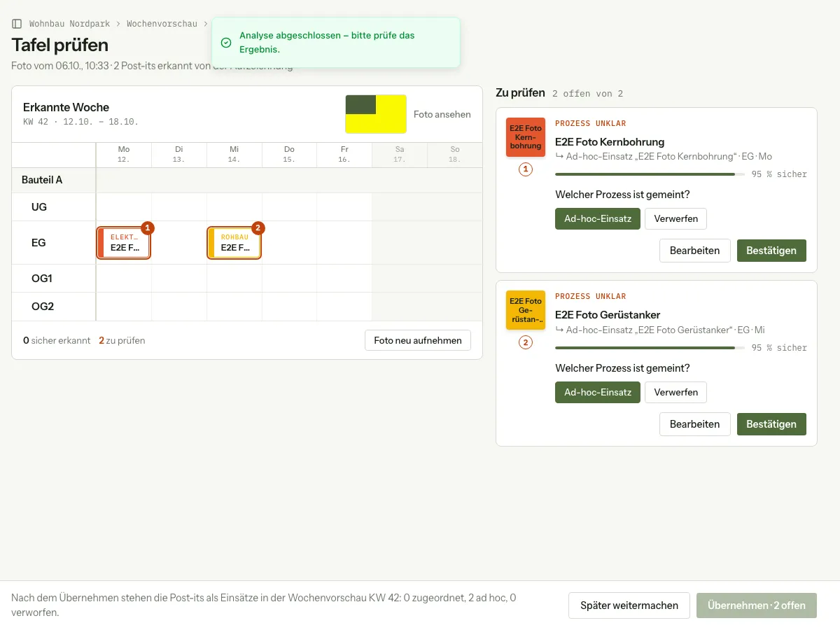This screenshot has width=840, height=630.
Task: Click Bearbeiten on the Gerüstanker card
Action: click(694, 424)
